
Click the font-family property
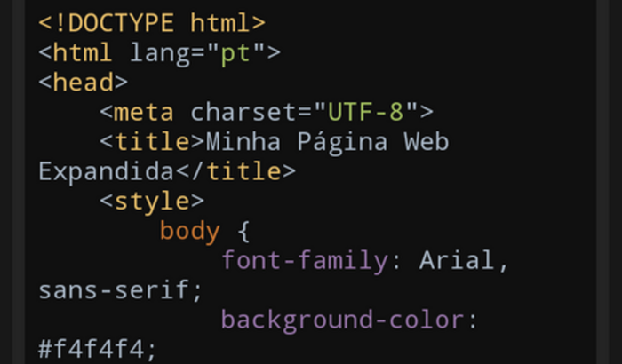point(304,262)
